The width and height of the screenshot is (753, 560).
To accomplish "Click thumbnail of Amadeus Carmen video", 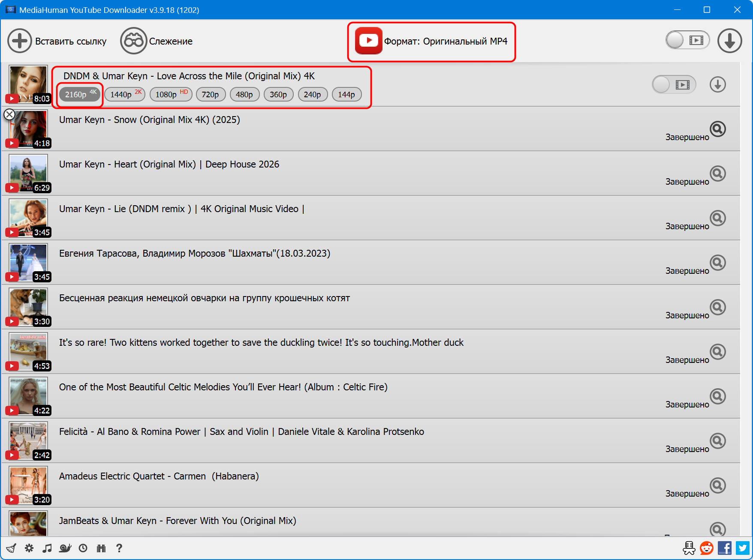I will pyautogui.click(x=28, y=485).
